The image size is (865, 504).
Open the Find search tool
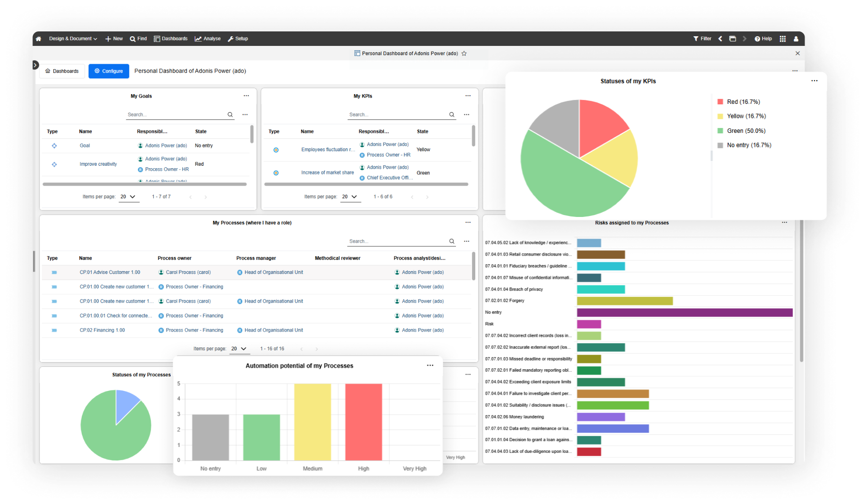pyautogui.click(x=138, y=39)
